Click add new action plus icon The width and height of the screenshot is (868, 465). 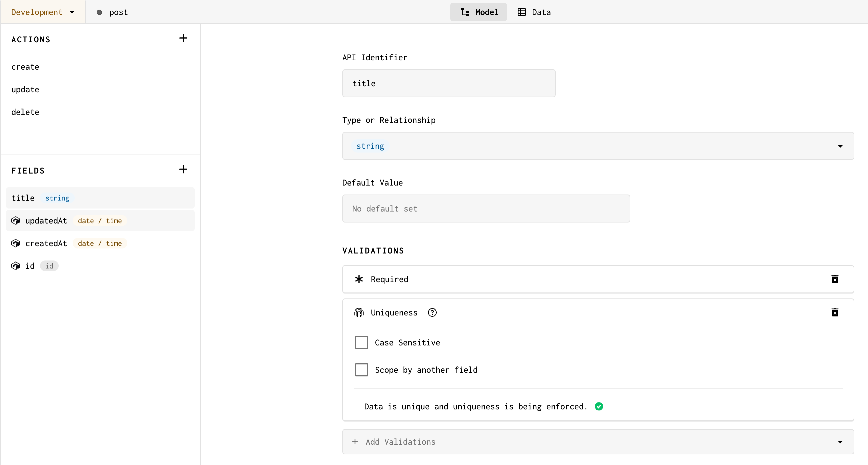click(x=184, y=38)
